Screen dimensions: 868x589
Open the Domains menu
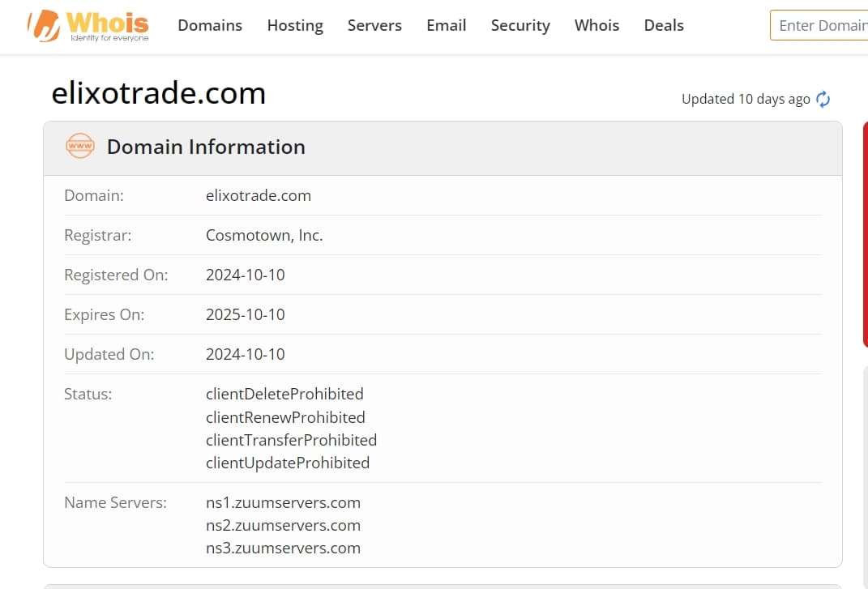coord(210,25)
